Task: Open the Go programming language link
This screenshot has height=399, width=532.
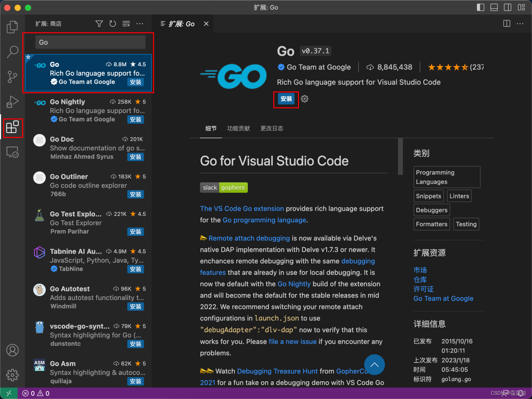Action: (264, 220)
